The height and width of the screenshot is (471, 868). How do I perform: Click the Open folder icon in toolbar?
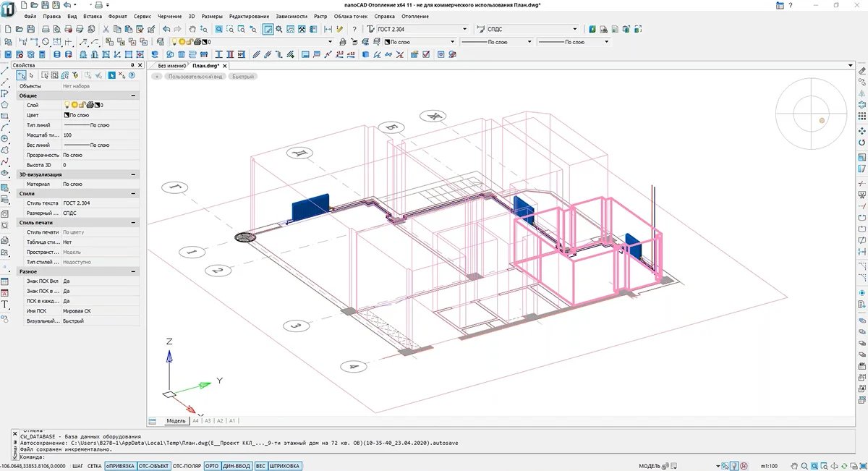coord(20,29)
